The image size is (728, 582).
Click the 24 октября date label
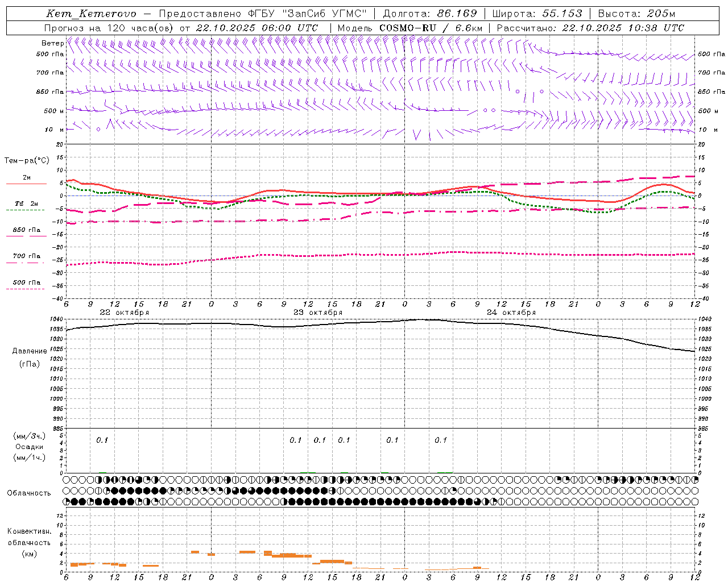click(511, 313)
